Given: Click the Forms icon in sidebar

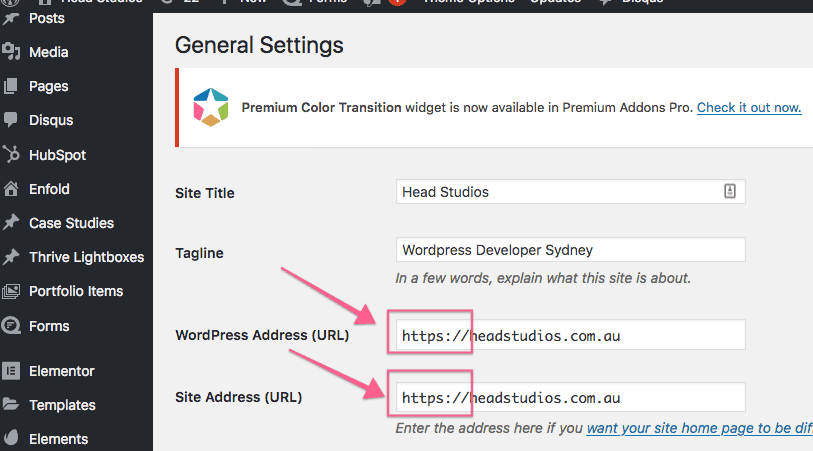Looking at the screenshot, I should pos(11,326).
